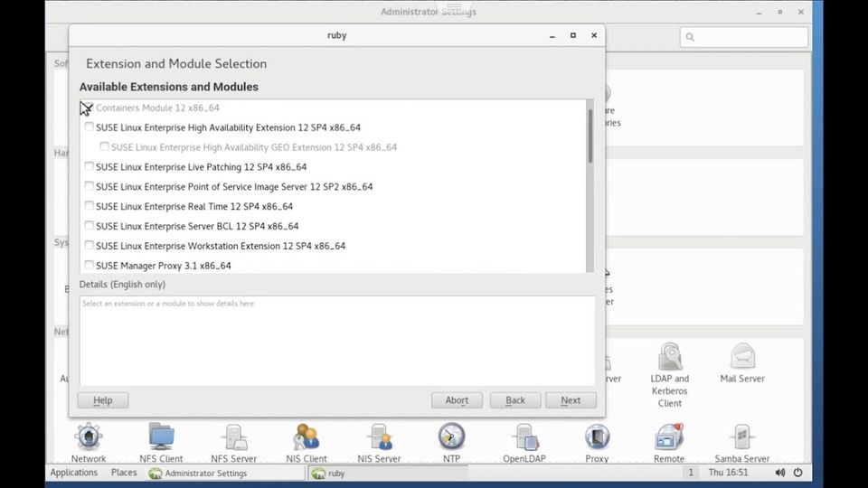Click the Administrator Settings search field

(x=743, y=37)
